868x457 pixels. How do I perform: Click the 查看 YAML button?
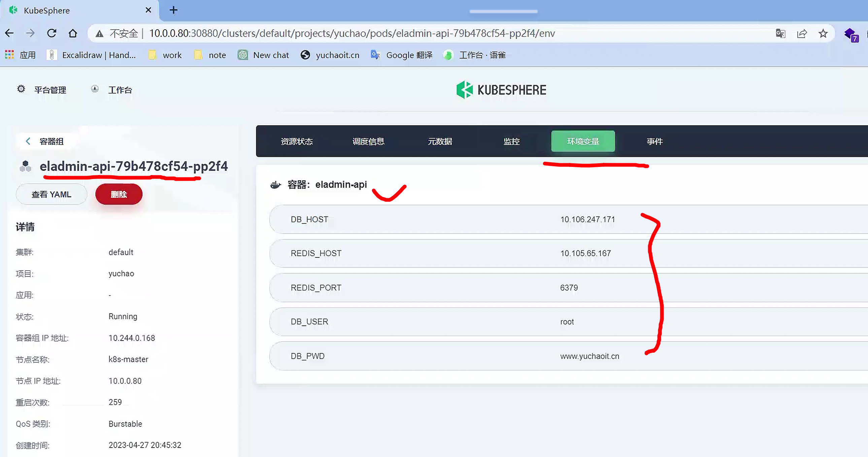51,194
